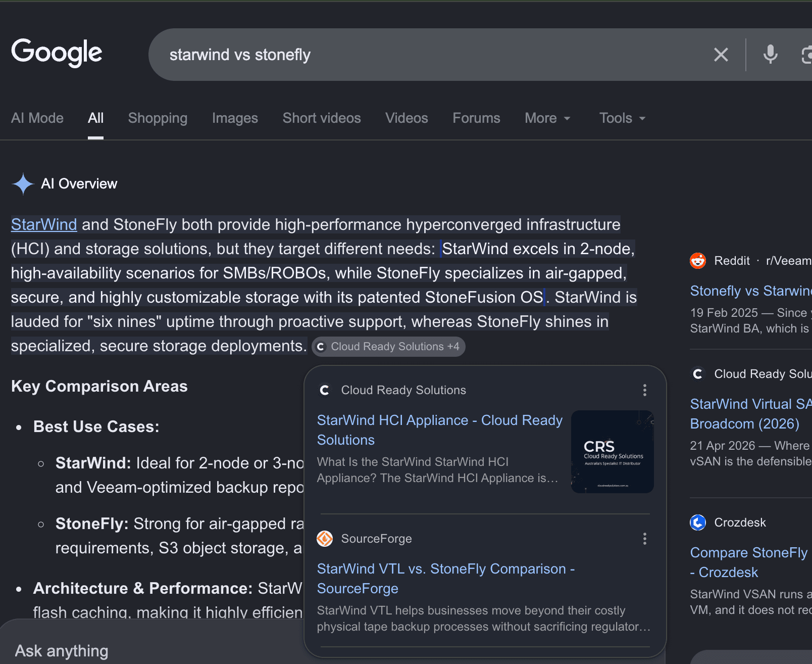This screenshot has height=664, width=812.
Task: Clear the search box with X
Action: (721, 55)
